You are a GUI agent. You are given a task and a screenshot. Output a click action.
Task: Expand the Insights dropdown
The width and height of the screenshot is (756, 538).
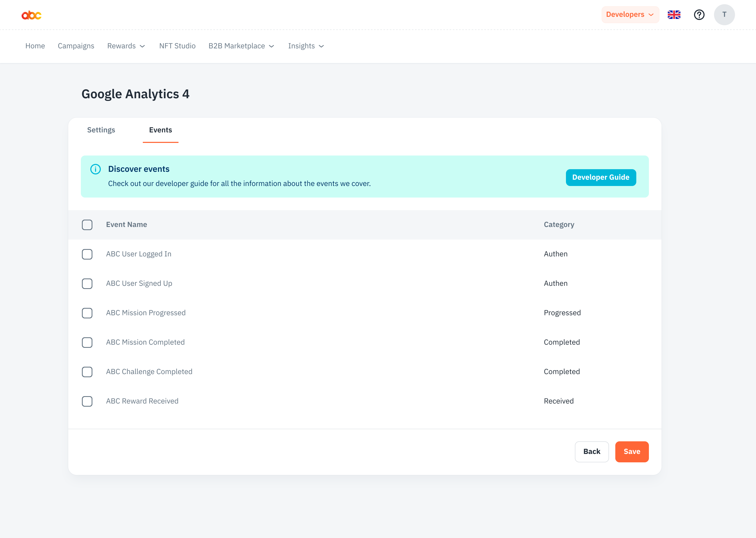click(306, 46)
